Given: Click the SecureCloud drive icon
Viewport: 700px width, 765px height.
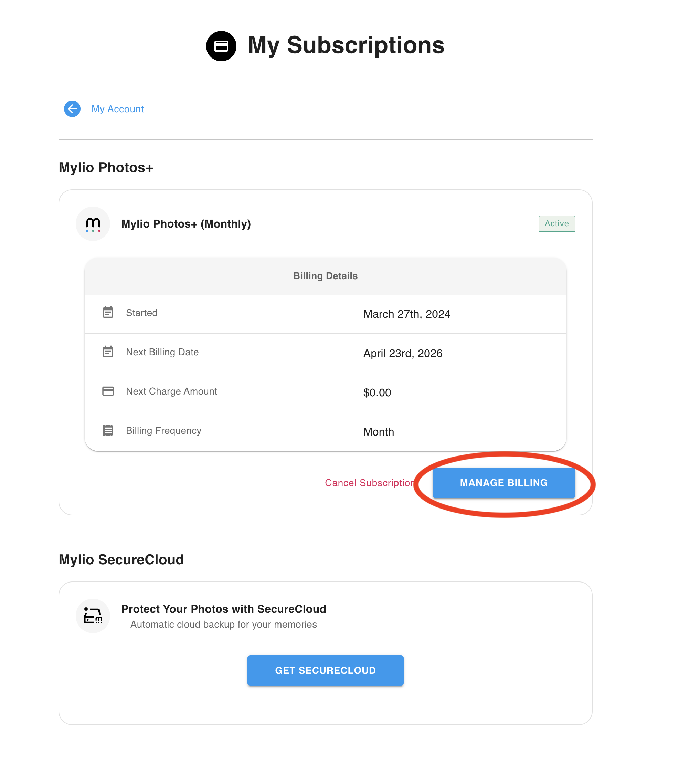Looking at the screenshot, I should pos(93,616).
